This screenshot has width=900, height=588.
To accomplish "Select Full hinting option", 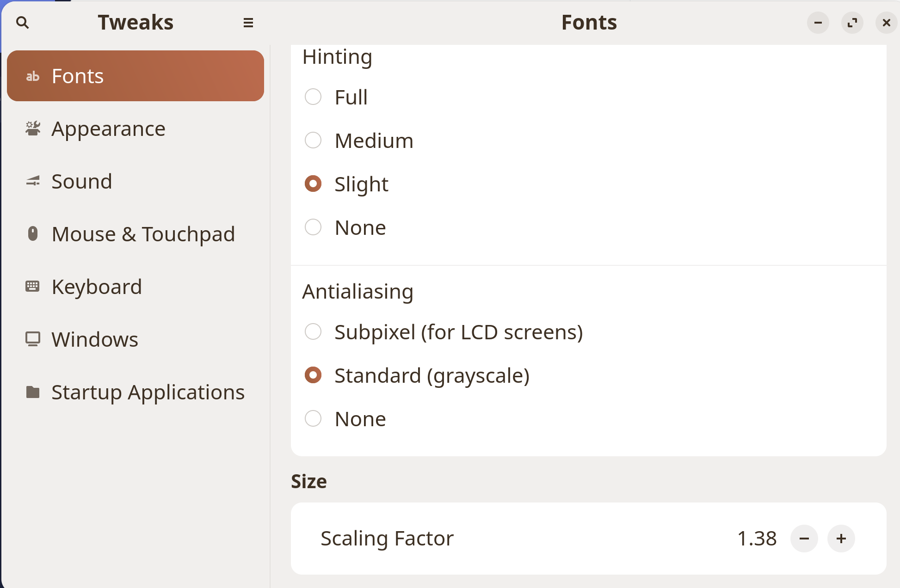I will tap(313, 97).
